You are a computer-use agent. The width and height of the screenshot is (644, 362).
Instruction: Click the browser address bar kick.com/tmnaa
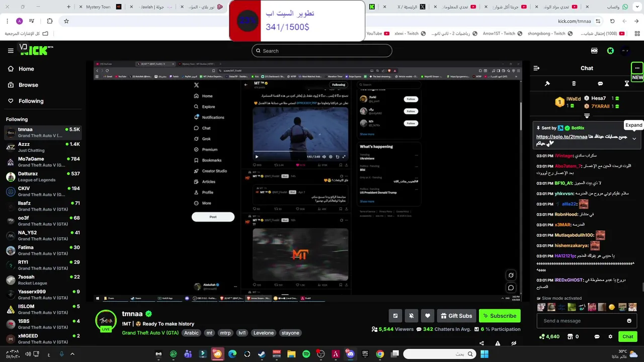click(575, 21)
